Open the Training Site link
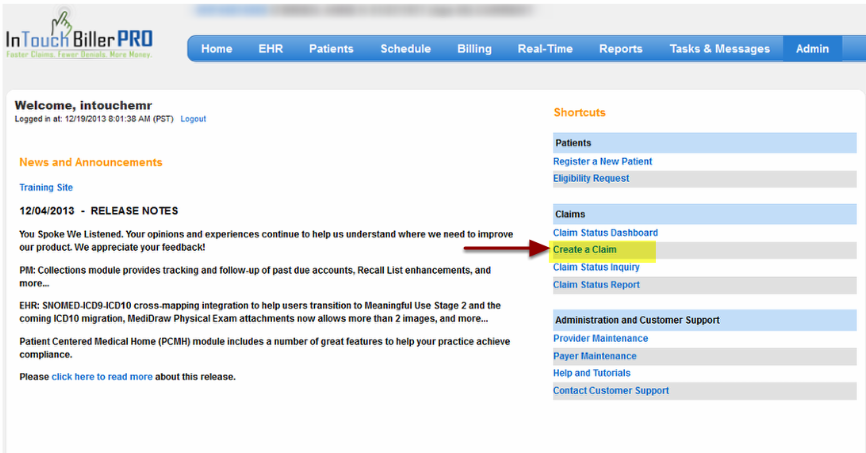Viewport: 866px width, 453px height. [x=46, y=187]
